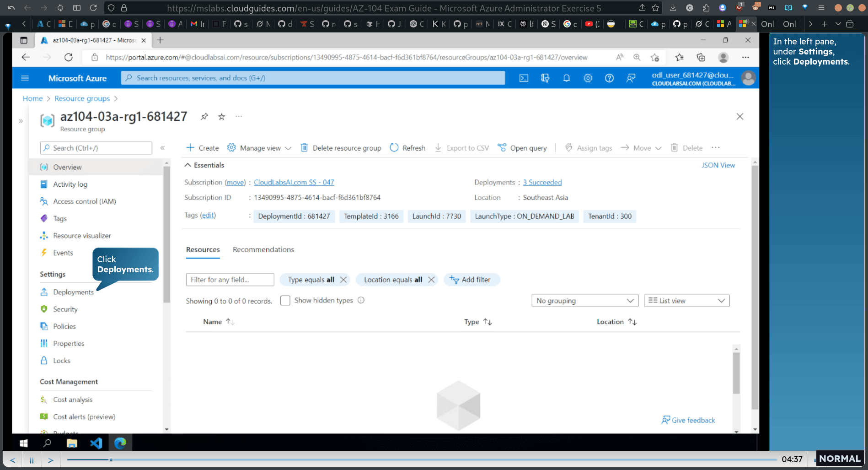Image resolution: width=868 pixels, height=470 pixels.
Task: Open Azure feedback icon in top bar
Action: tap(631, 78)
